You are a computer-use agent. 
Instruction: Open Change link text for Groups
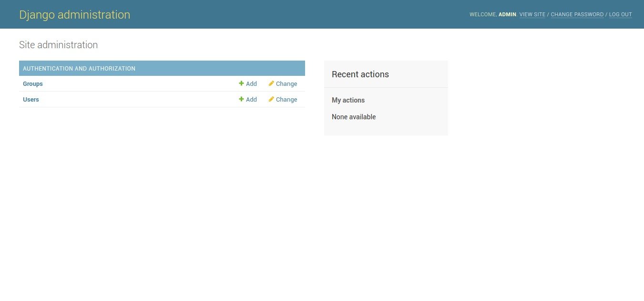(286, 84)
